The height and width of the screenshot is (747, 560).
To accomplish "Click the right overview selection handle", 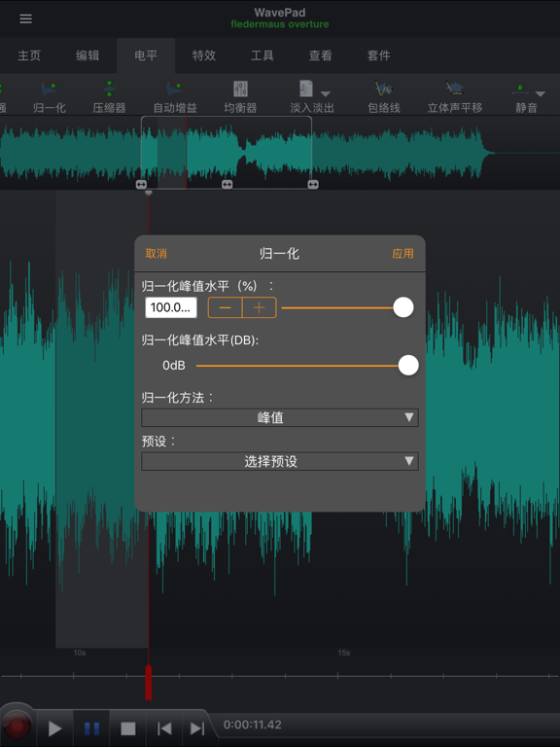I will click(x=313, y=185).
